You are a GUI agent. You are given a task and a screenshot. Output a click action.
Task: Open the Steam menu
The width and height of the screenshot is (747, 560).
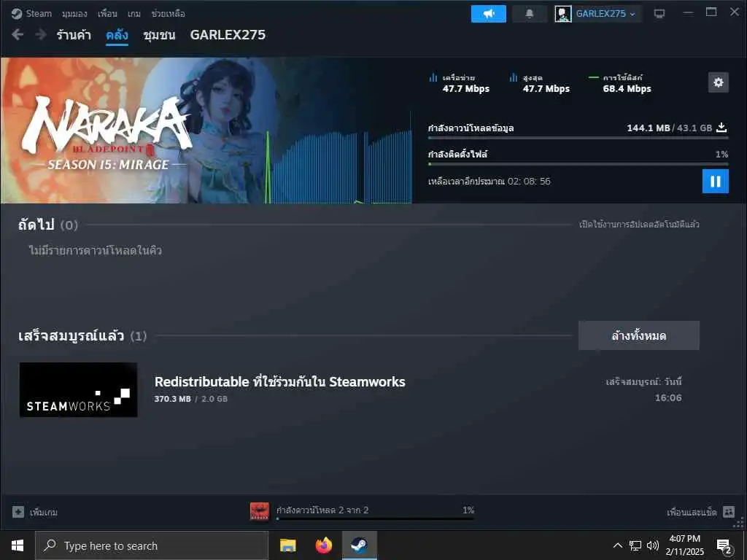click(31, 13)
